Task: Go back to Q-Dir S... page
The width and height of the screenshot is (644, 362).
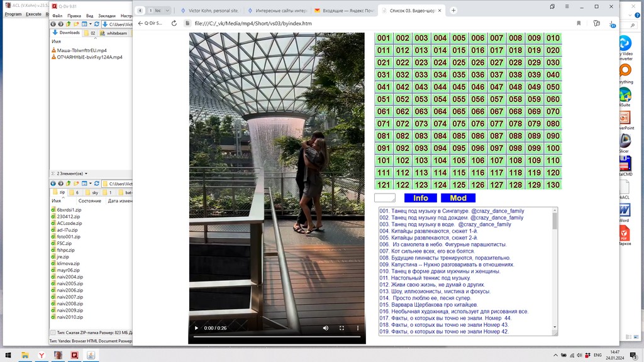Action: (x=150, y=23)
